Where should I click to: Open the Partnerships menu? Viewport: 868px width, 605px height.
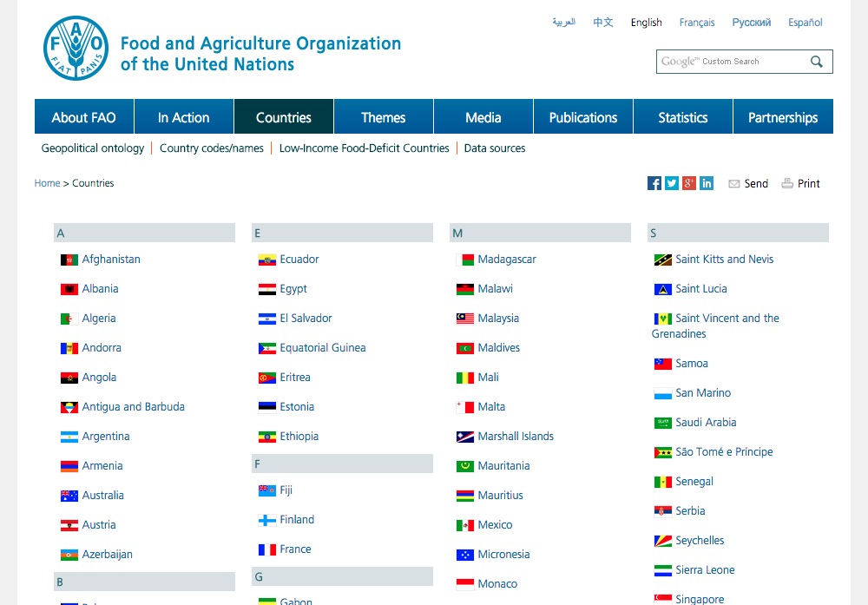(783, 117)
